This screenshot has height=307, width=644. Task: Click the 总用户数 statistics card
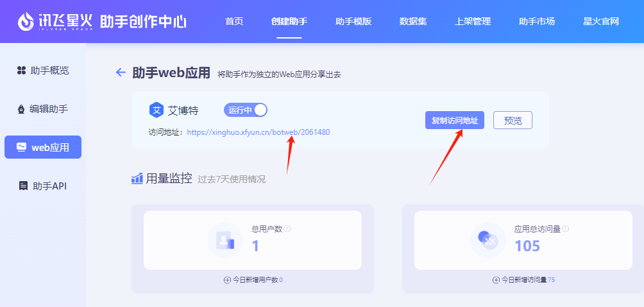[x=252, y=240]
